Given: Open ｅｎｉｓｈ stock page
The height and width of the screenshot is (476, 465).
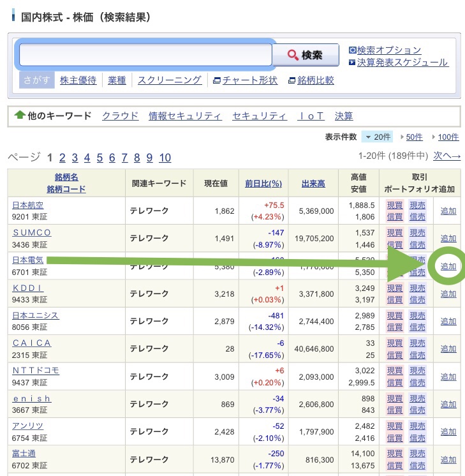Looking at the screenshot, I should point(31,398).
